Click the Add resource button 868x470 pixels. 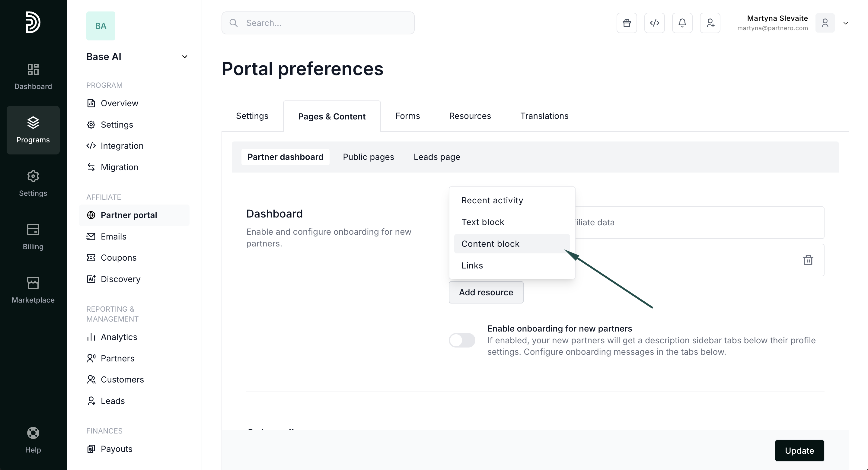tap(486, 292)
